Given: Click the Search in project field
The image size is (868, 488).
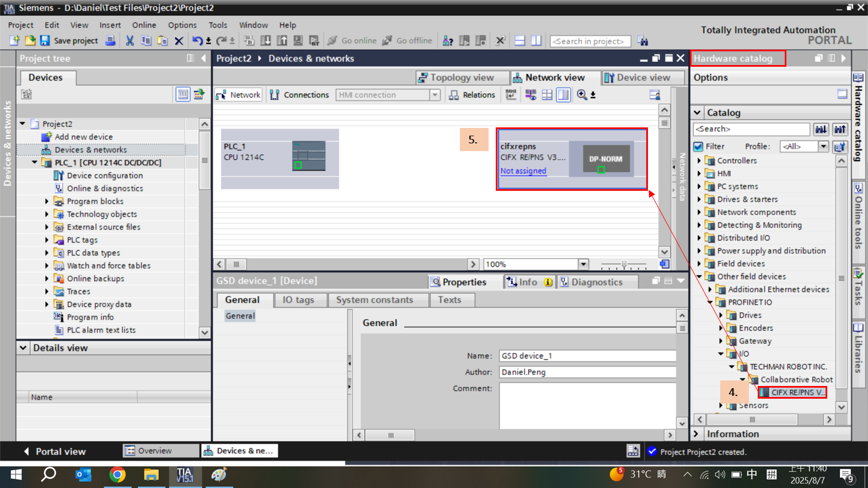Looking at the screenshot, I should point(590,41).
